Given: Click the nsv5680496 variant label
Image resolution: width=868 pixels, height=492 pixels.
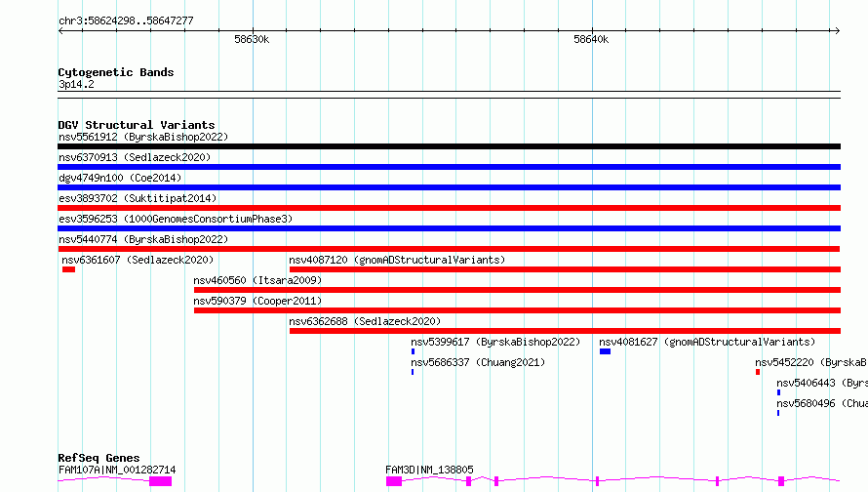Looking at the screenshot, I should tap(822, 403).
